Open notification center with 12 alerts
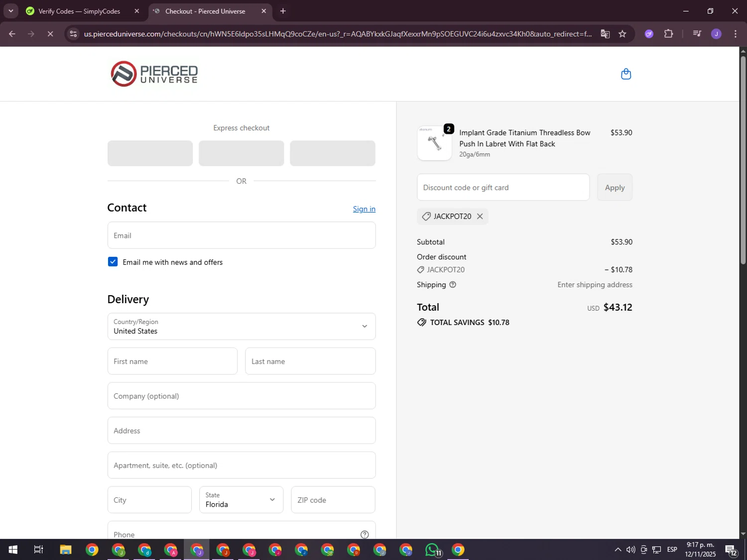 tap(731, 550)
